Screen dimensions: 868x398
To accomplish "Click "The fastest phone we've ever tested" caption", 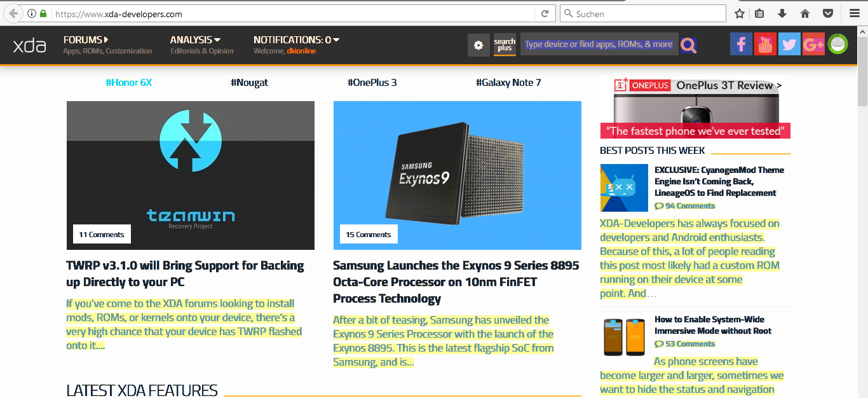I will coord(695,131).
